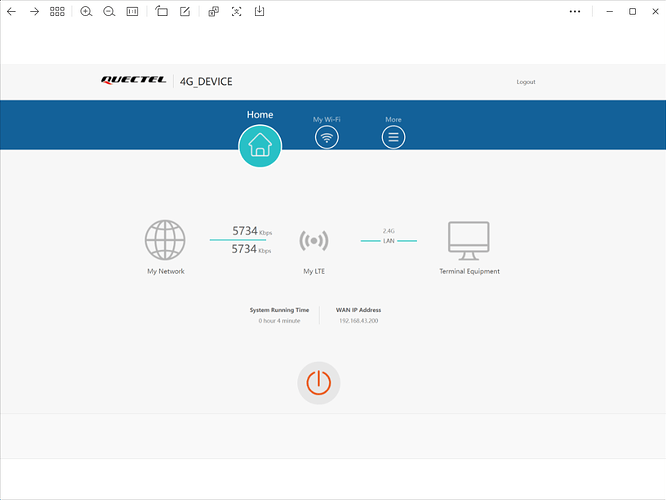666x500 pixels.
Task: Click the save/download image icon
Action: (260, 11)
